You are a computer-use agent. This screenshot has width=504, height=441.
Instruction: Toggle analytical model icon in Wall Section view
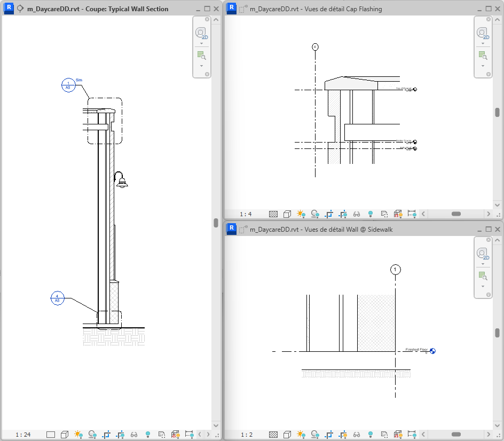pyautogui.click(x=175, y=435)
